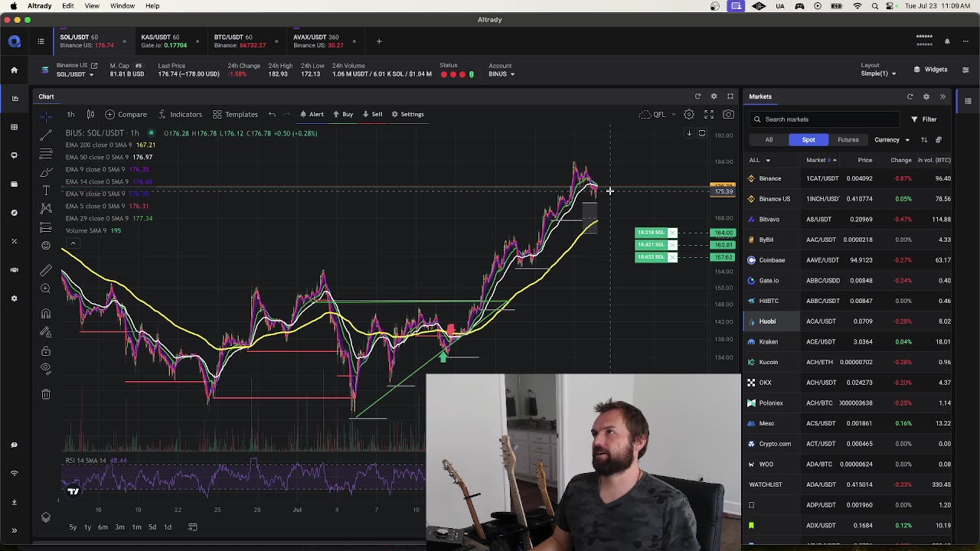Show All market types filter
The height and width of the screenshot is (551, 980).
coord(769,140)
